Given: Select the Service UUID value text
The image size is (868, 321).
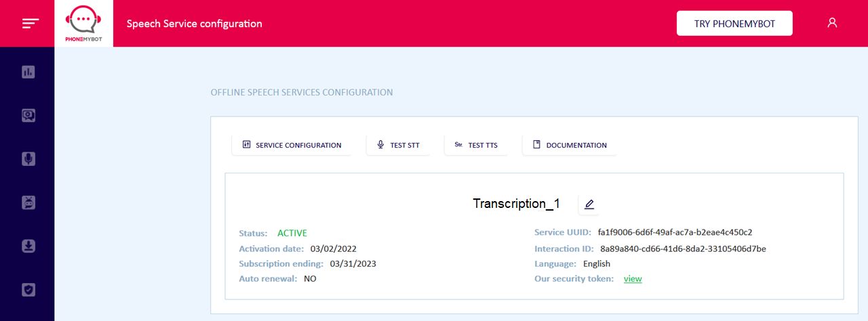Looking at the screenshot, I should [675, 232].
